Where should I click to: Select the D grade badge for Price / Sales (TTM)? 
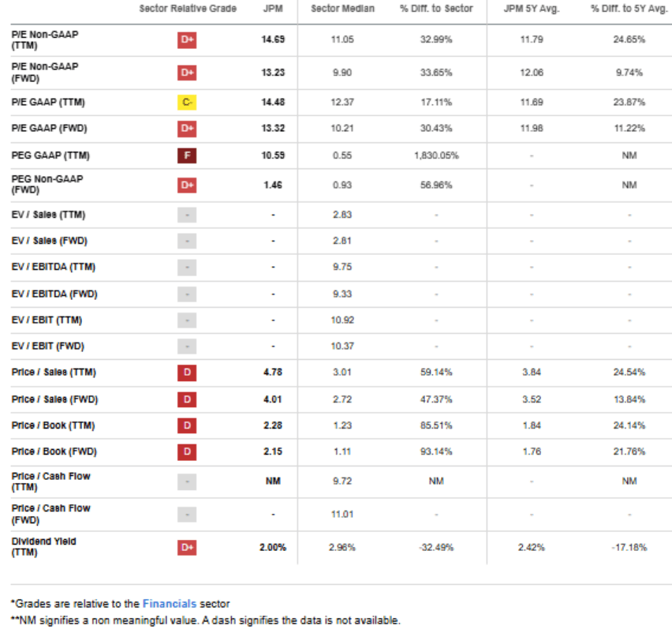point(187,373)
